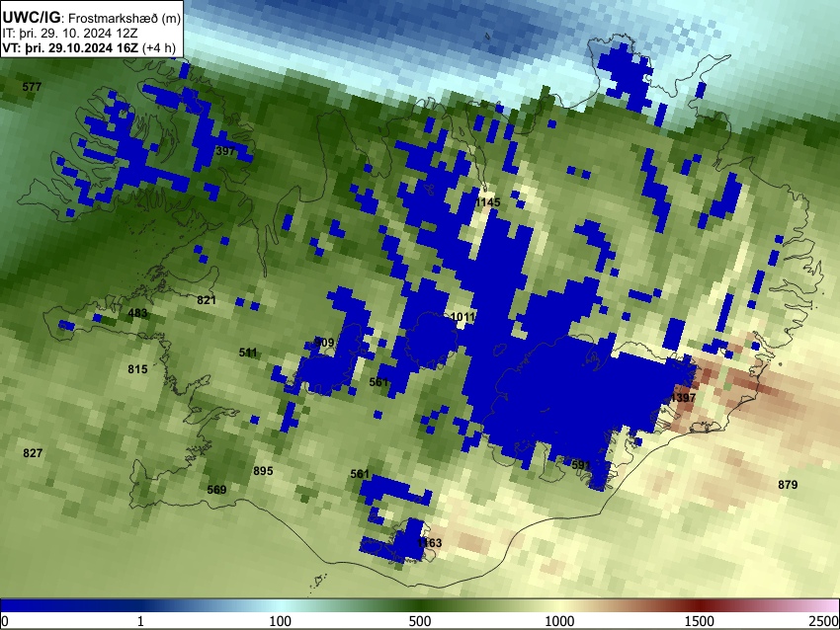Viewport: 840px width, 630px height.
Task: Click the colour scale label '1000'
Action: pyautogui.click(x=559, y=621)
